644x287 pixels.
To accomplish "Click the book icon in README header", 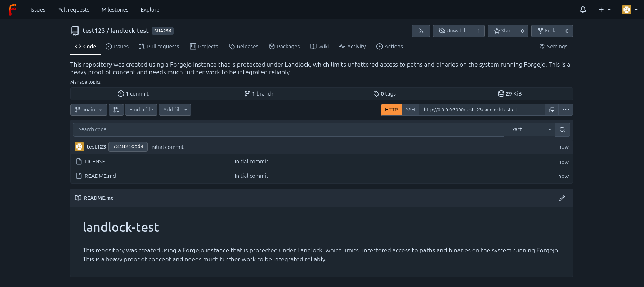I will 78,198.
